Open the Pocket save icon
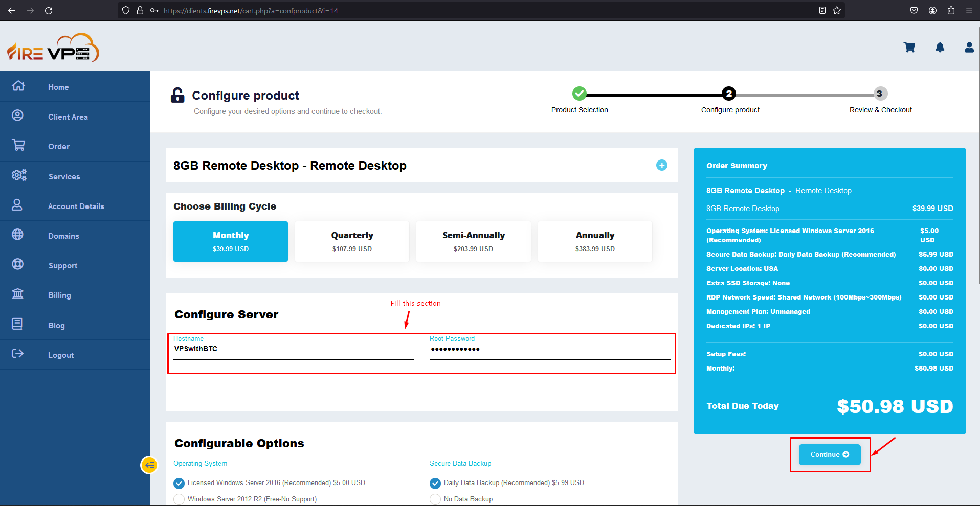Viewport: 980px width, 506px height. tap(914, 10)
